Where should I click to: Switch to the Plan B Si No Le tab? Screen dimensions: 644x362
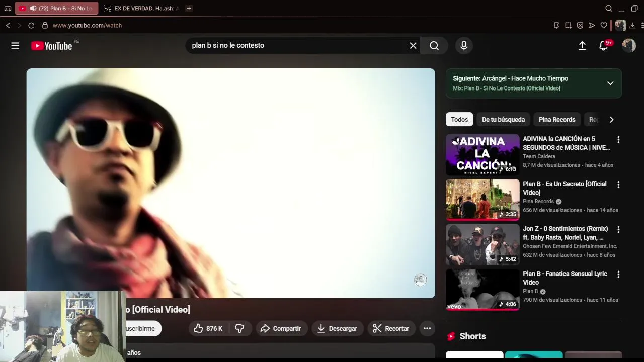56,8
